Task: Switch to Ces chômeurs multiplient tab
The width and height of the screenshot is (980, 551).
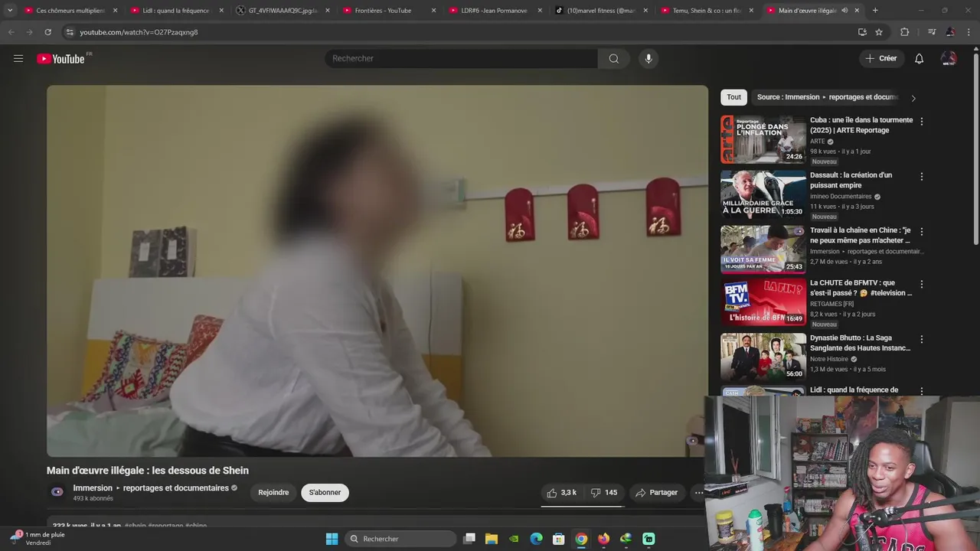Action: point(70,11)
